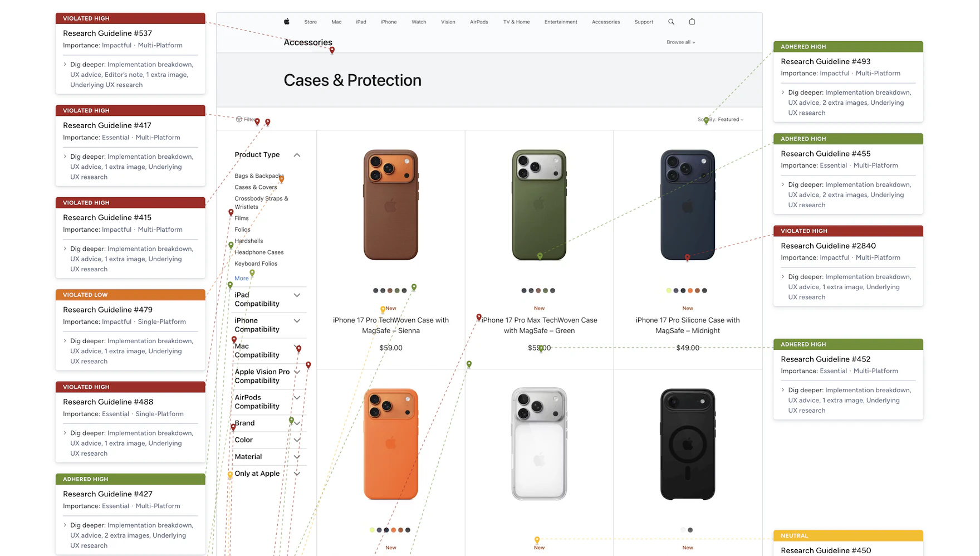
Task: Choose the orange swatch on Silicone Case
Action: point(690,291)
